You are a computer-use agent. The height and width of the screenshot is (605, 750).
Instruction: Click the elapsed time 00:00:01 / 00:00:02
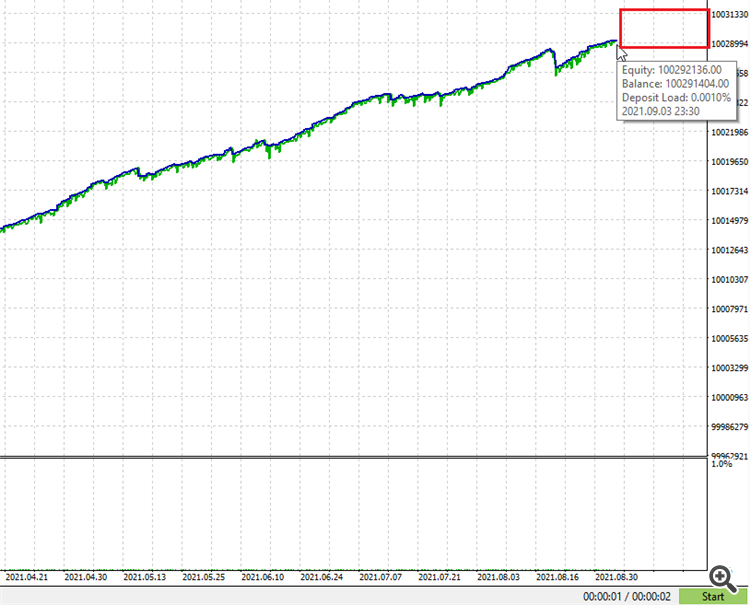[x=627, y=596]
